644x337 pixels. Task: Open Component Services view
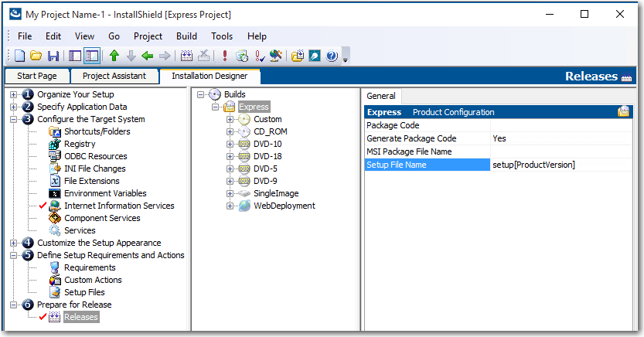102,218
